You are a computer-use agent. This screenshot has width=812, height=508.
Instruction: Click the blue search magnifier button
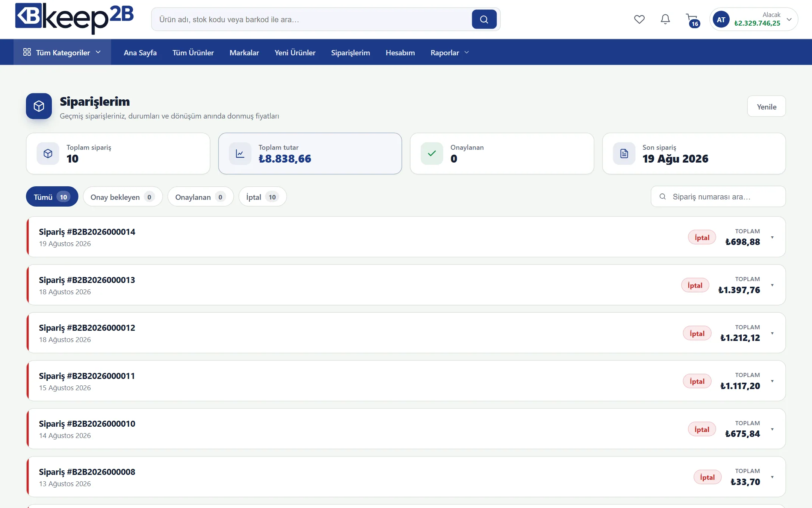click(x=484, y=19)
